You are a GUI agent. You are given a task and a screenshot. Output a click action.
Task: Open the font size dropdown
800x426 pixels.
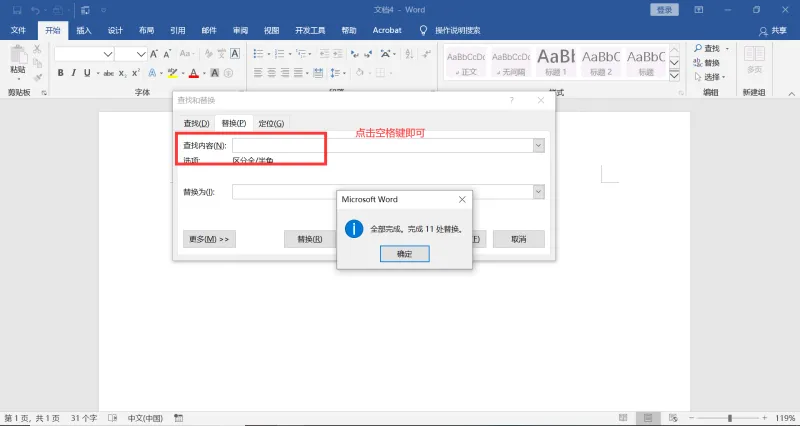pyautogui.click(x=141, y=54)
